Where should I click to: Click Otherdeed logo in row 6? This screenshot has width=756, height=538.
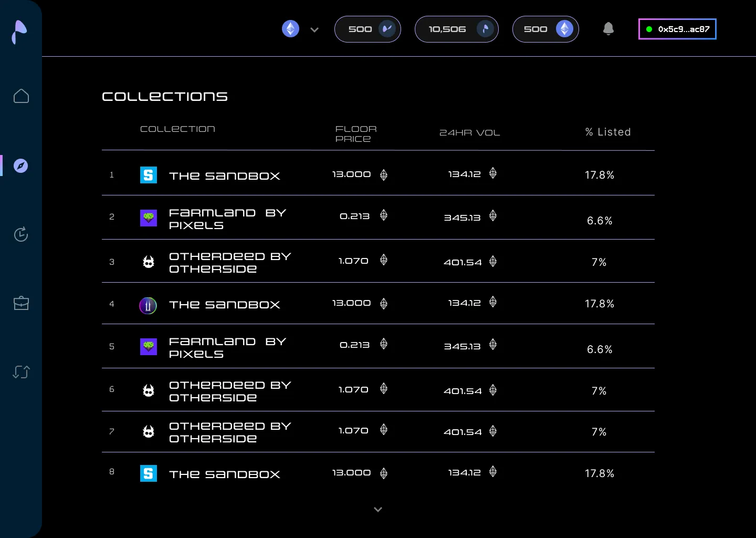point(149,390)
